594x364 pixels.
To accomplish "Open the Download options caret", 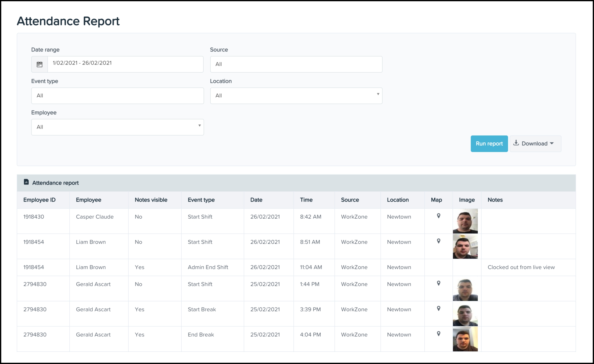I will pos(552,144).
